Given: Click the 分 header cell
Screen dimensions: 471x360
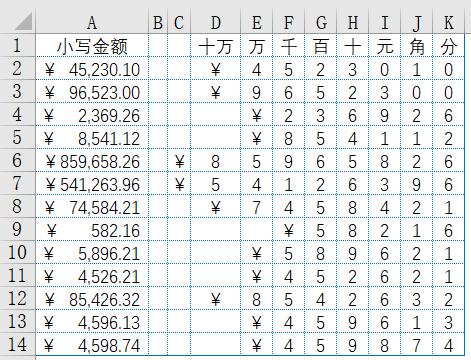Looking at the screenshot, I should 448,46.
